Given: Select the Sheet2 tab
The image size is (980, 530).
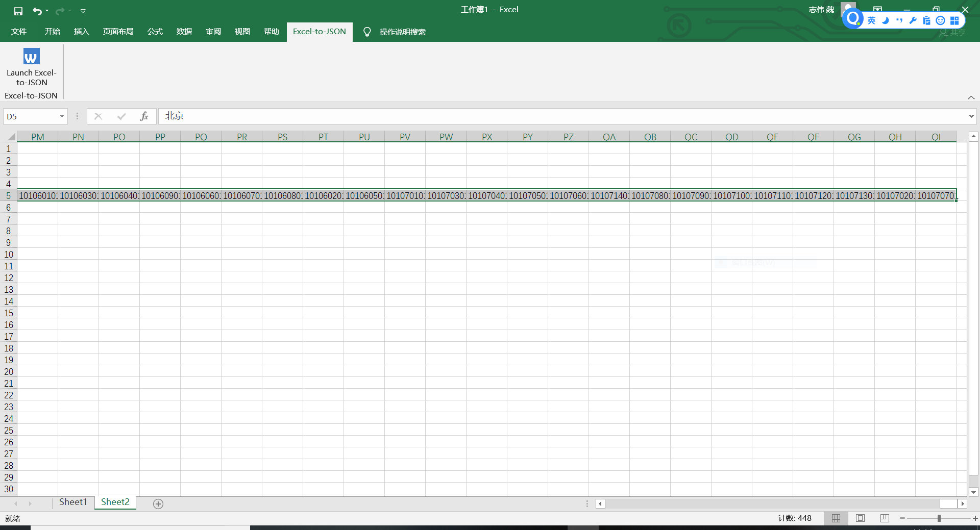Looking at the screenshot, I should [x=115, y=502].
